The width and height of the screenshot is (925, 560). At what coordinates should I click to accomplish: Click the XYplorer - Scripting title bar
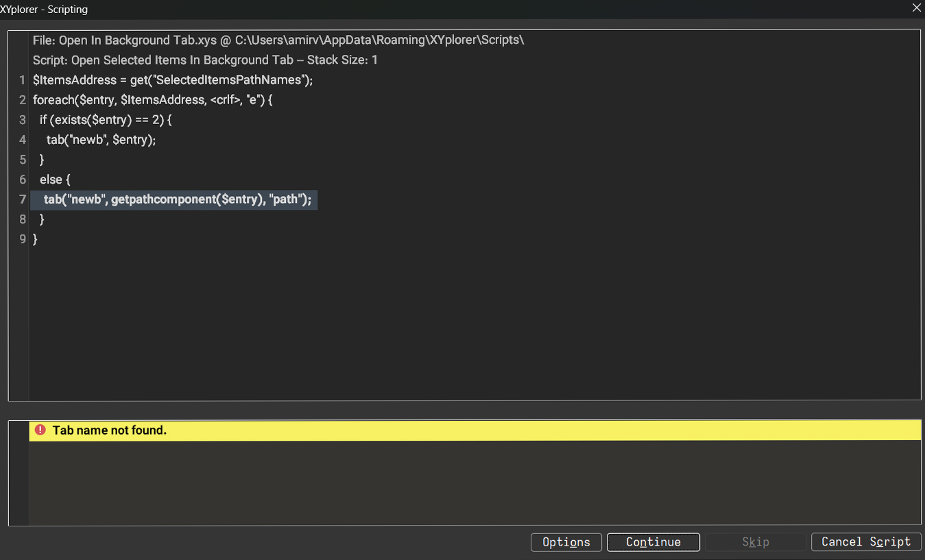tap(411, 9)
